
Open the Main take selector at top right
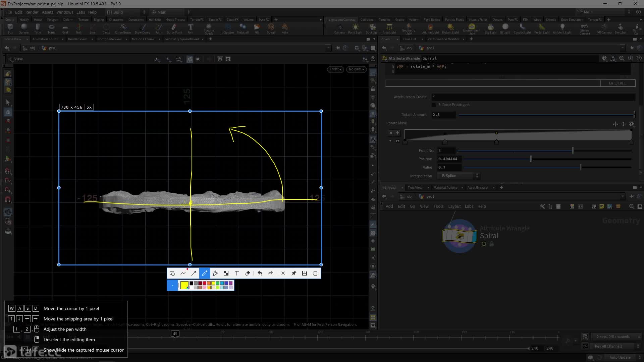pyautogui.click(x=604, y=12)
